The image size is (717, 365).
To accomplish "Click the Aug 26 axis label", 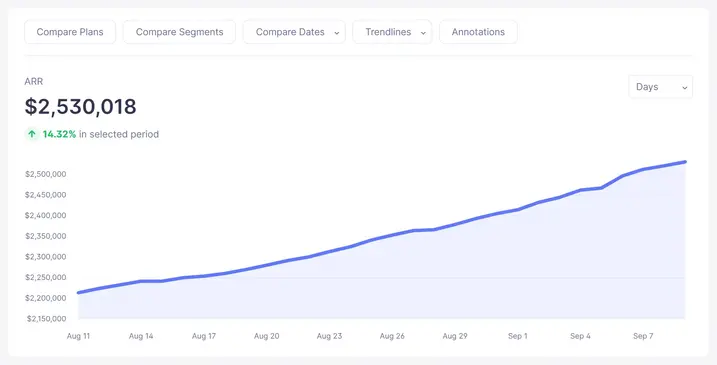I will pos(392,336).
